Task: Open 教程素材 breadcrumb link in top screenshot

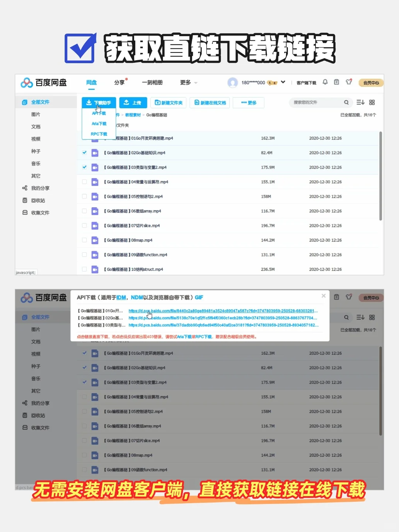Action: 133,115
